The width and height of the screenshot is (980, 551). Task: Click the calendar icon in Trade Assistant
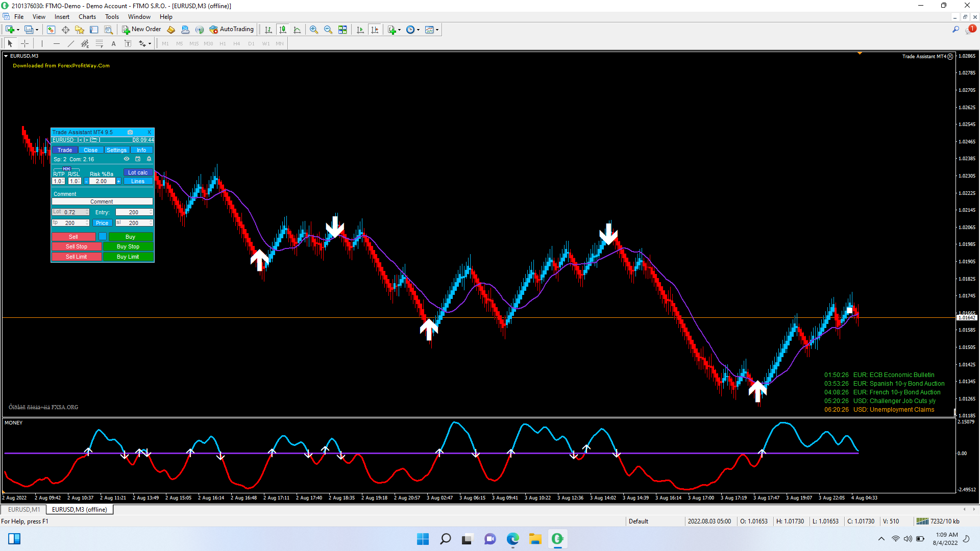pos(138,159)
